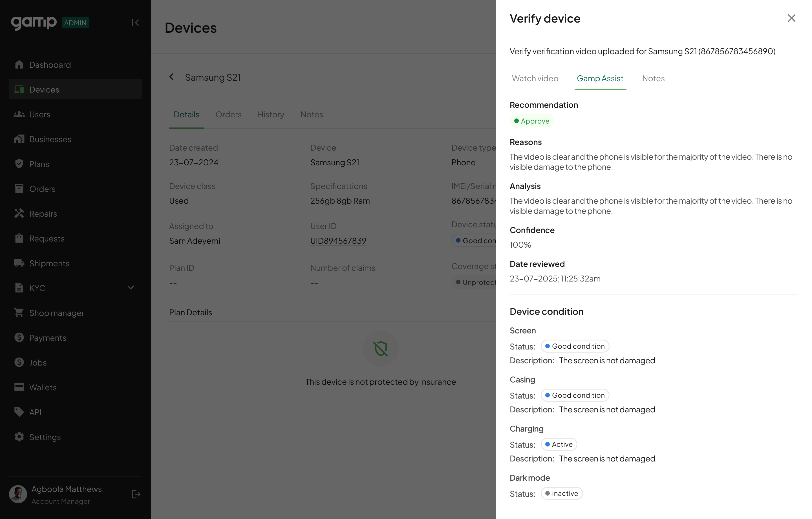812x519 pixels.
Task: Click the Dashboard home icon
Action: 19,65
